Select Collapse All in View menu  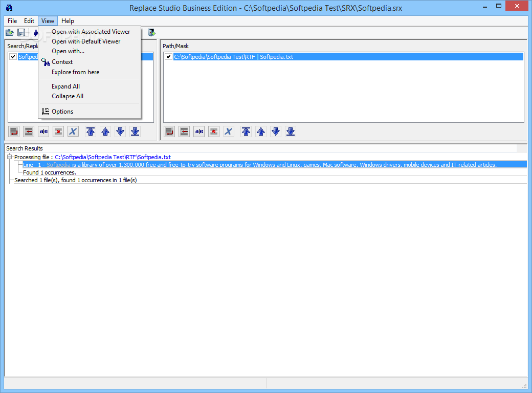[90, 96]
